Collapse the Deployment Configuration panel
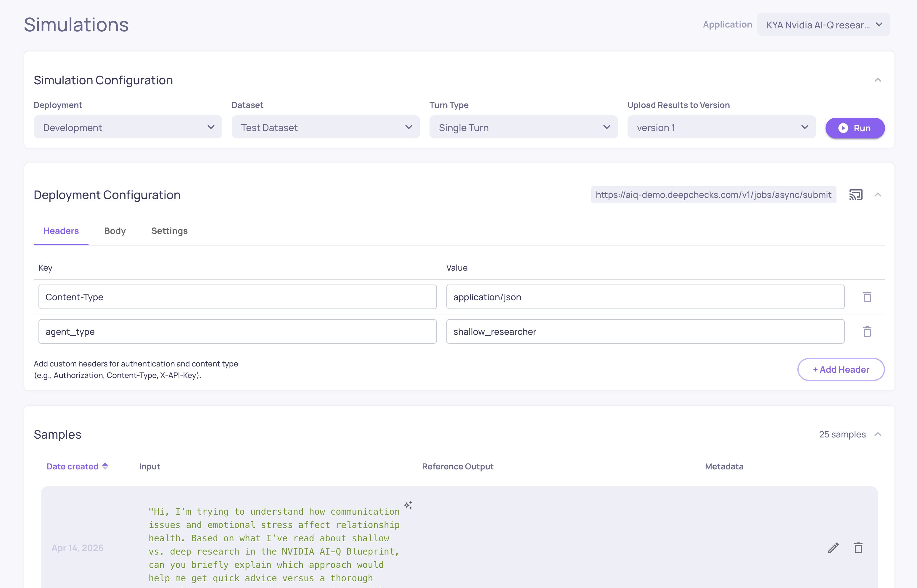This screenshot has height=588, width=917. [x=878, y=195]
